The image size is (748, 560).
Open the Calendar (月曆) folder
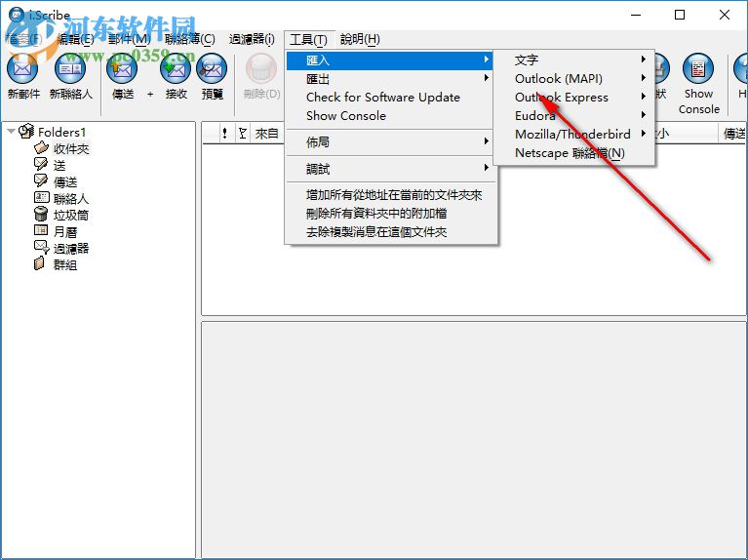tap(65, 231)
